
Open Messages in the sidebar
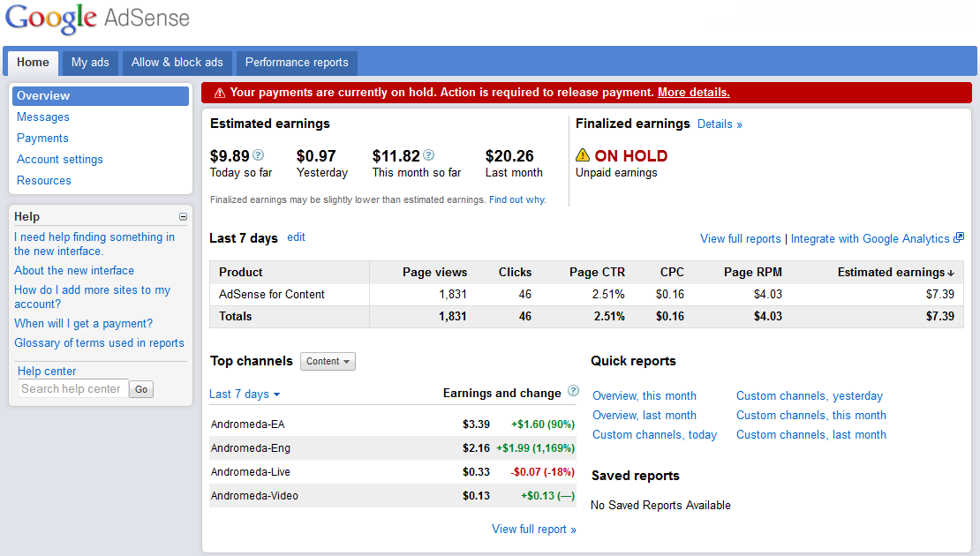(x=43, y=117)
